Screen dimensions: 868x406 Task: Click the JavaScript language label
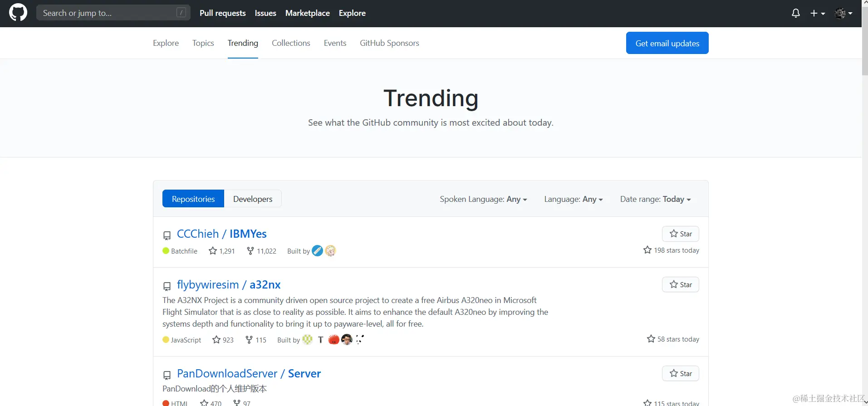click(181, 340)
